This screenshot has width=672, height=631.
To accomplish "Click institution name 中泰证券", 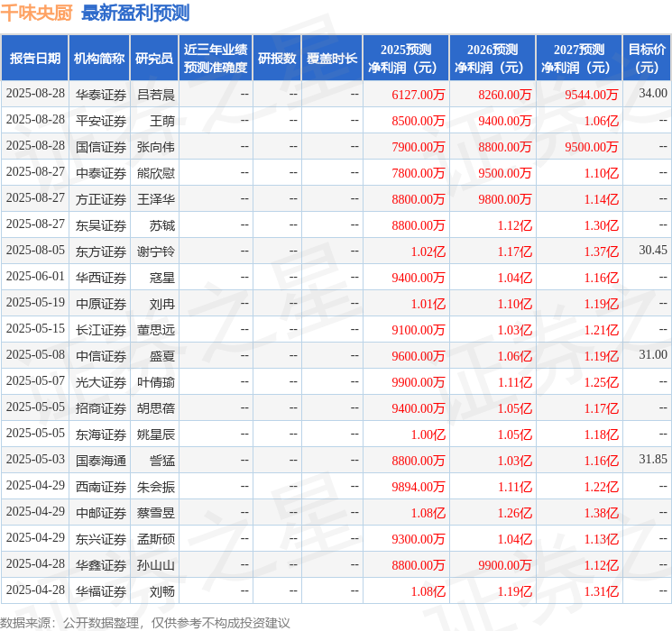I will (x=101, y=173).
